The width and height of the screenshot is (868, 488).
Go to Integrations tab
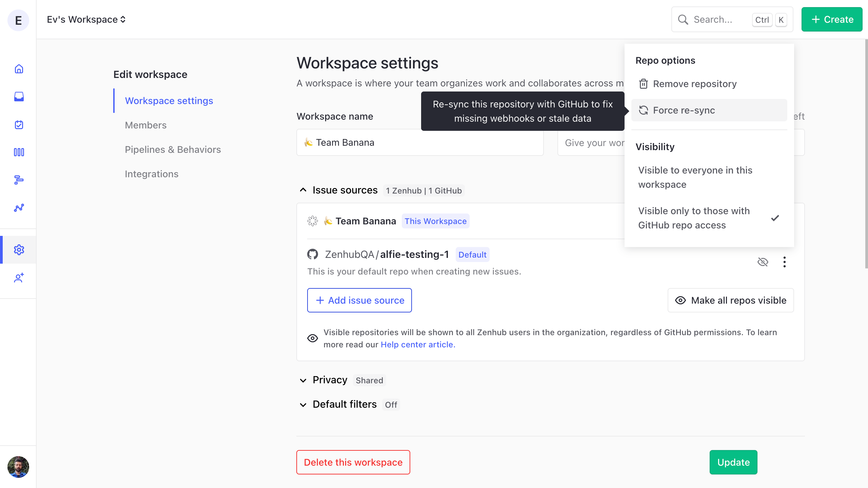152,174
